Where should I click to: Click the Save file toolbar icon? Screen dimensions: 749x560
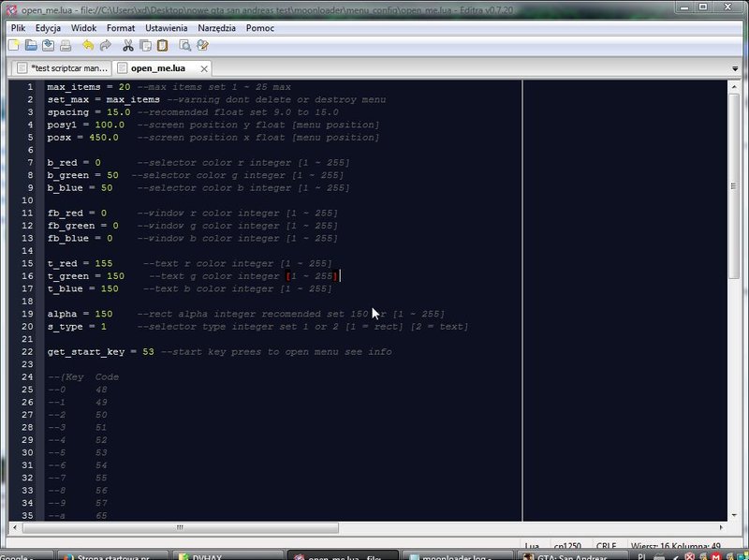pos(49,45)
